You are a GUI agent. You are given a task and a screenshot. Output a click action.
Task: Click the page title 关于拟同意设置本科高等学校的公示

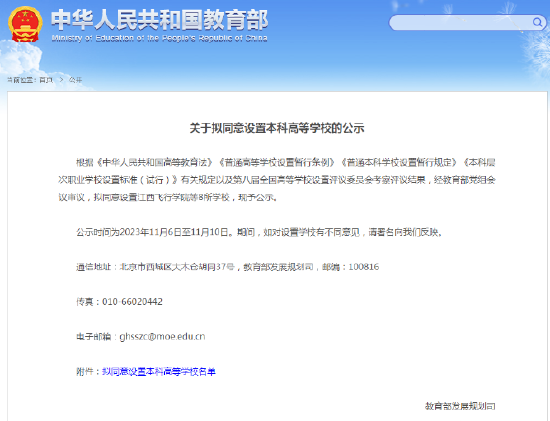click(277, 128)
